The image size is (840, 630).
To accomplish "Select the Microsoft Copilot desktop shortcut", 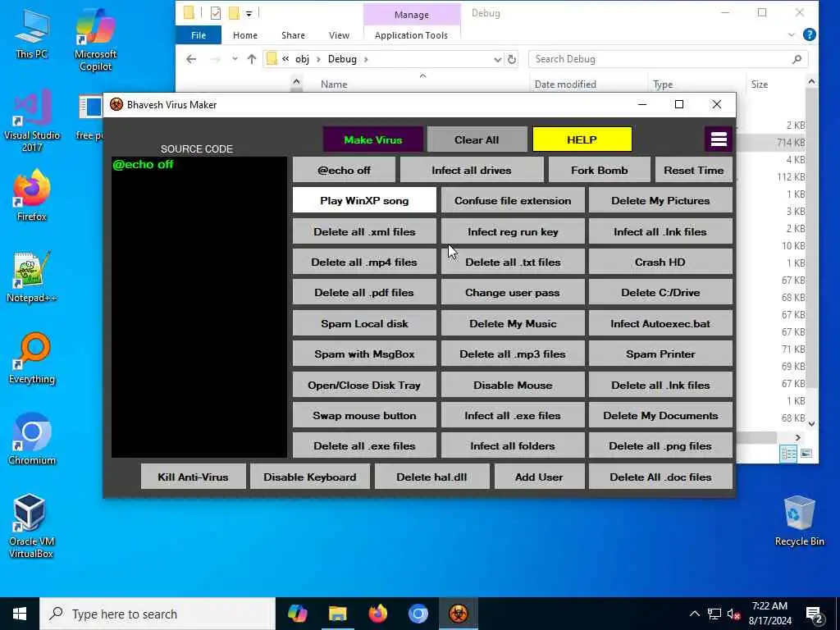I will click(95, 40).
